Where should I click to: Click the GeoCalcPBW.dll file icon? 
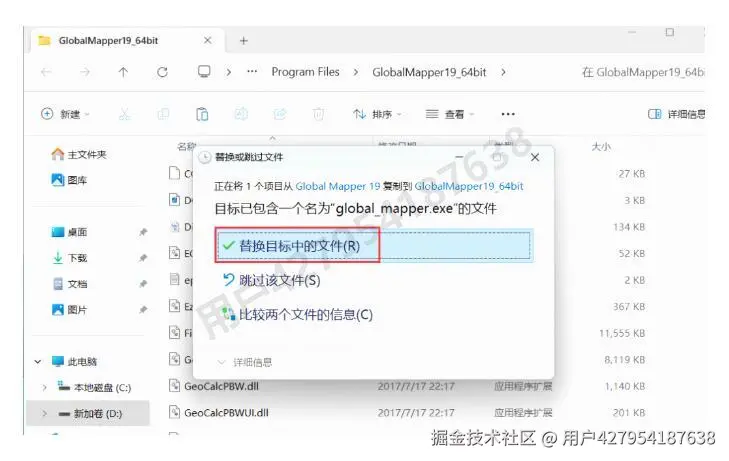(174, 386)
